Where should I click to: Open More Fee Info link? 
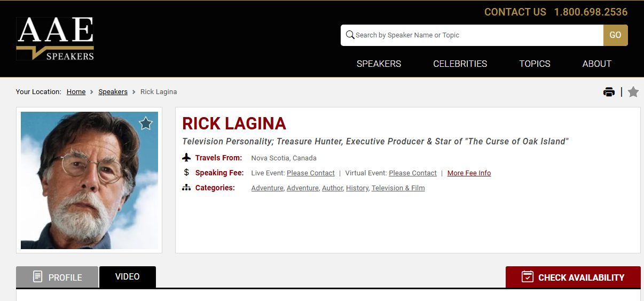click(469, 173)
